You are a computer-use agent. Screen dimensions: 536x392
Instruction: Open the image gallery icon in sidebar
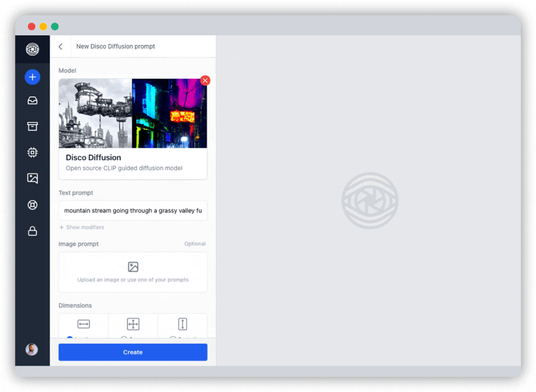[33, 178]
